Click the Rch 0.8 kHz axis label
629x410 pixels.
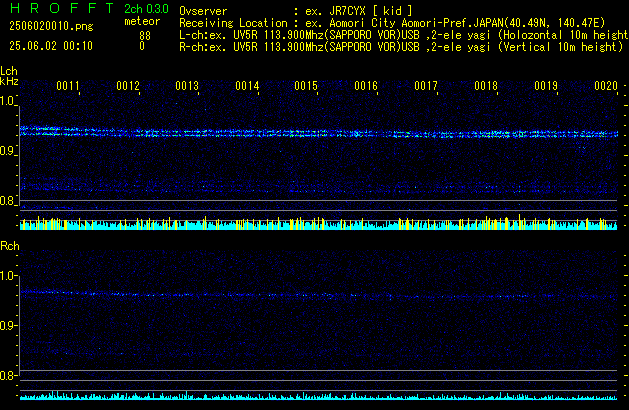click(x=7, y=375)
